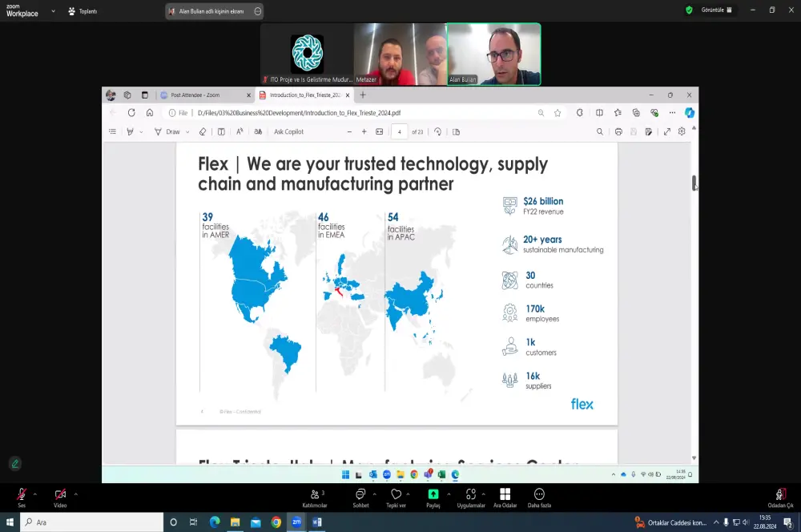Open Ara Odalar breakout rooms
The height and width of the screenshot is (532, 801).
click(x=505, y=498)
